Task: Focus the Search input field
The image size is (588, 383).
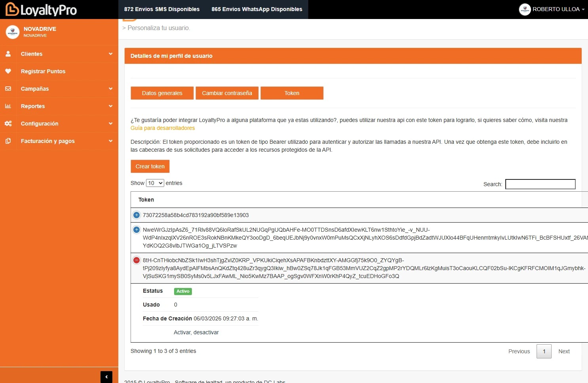Action: click(541, 184)
